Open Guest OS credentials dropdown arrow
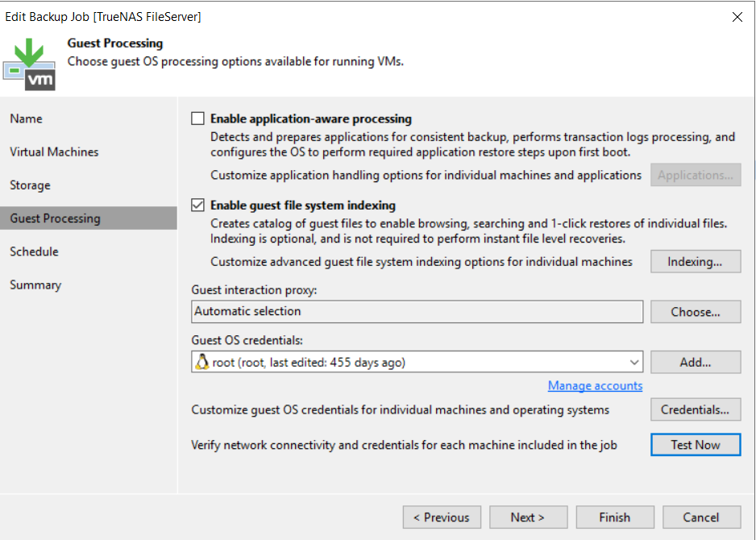756x540 pixels. (634, 362)
